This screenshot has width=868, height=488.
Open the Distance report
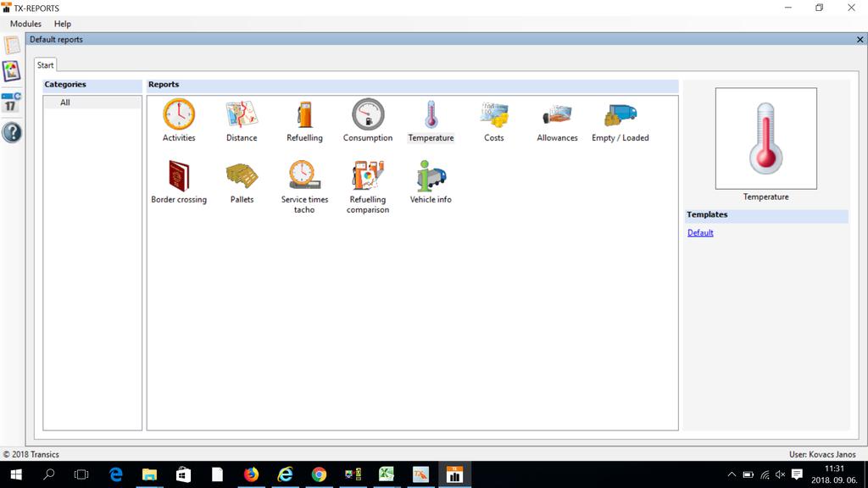242,120
